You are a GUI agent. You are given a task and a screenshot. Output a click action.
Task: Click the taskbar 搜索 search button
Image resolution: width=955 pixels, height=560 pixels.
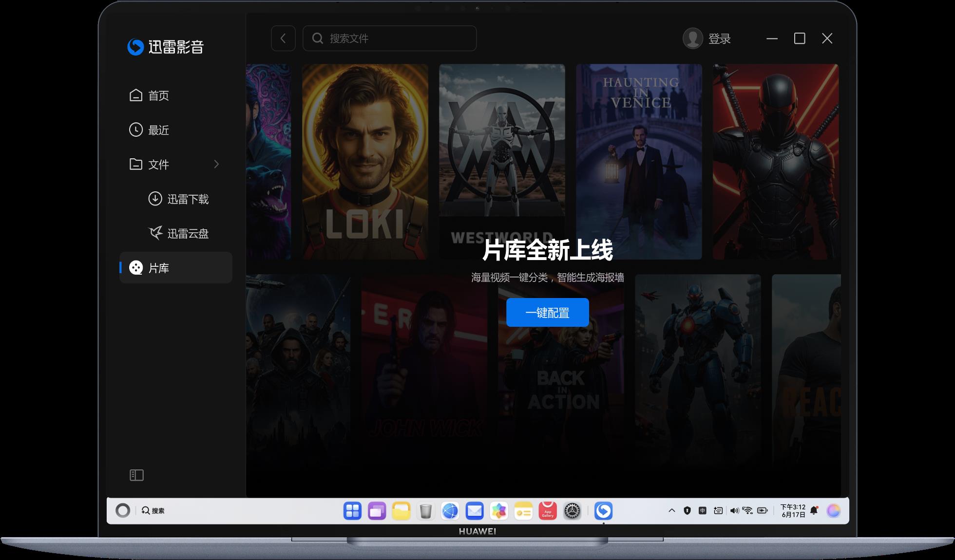pyautogui.click(x=153, y=510)
